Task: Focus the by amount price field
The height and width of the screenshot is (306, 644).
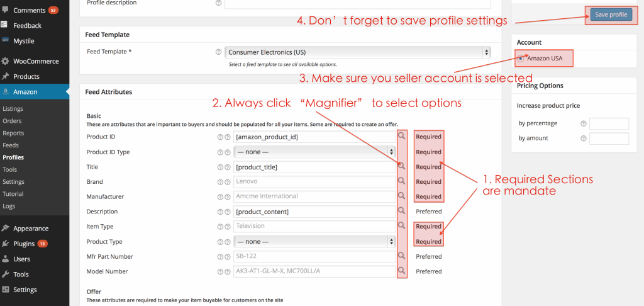Action: pos(609,139)
